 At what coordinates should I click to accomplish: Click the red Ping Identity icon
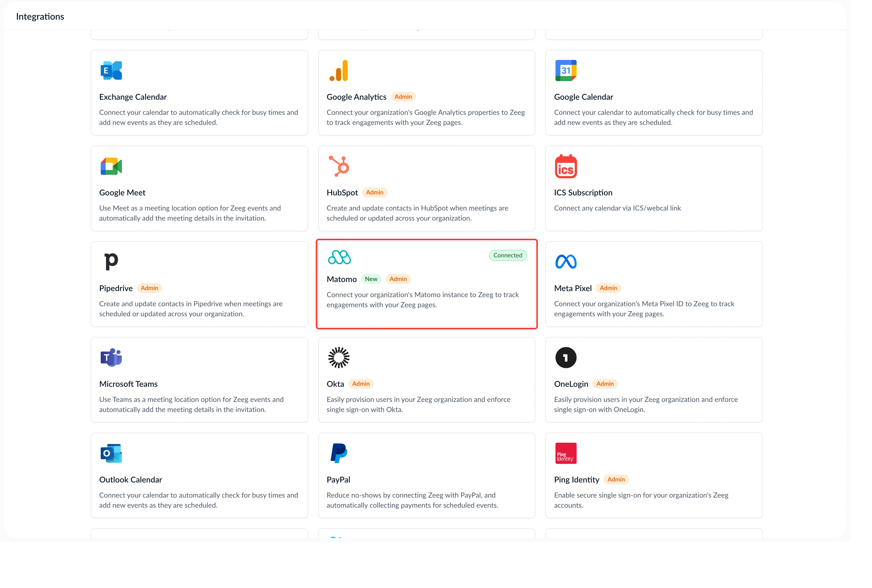click(566, 453)
